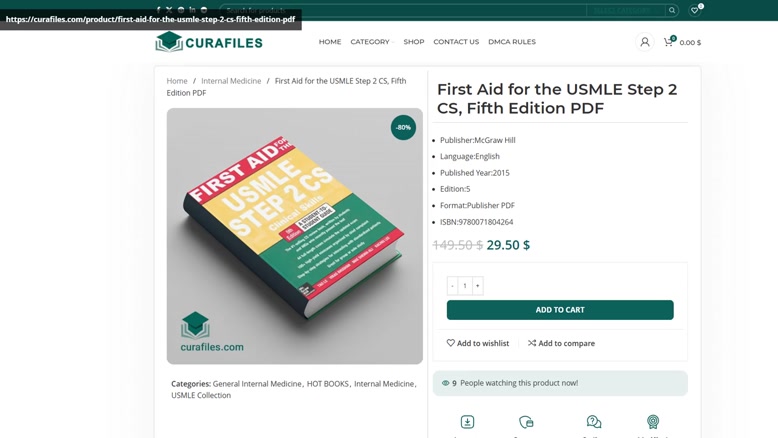Open the Internal Medicine breadcrumb link

(231, 81)
